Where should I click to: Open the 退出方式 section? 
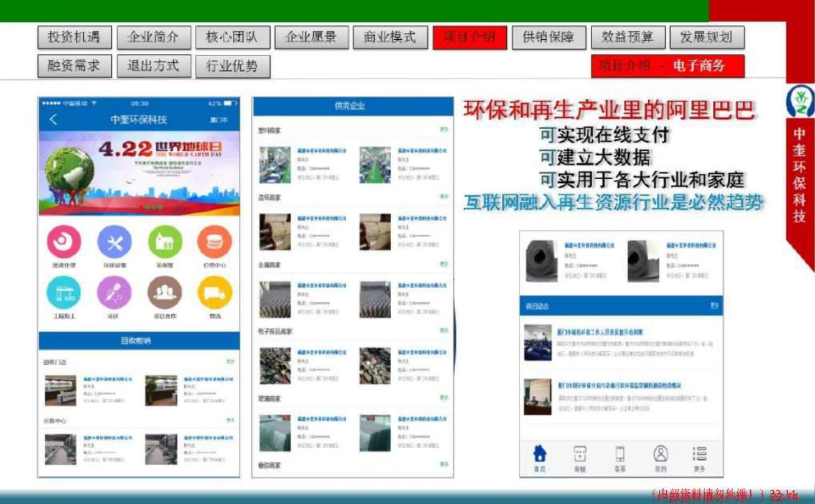point(153,66)
